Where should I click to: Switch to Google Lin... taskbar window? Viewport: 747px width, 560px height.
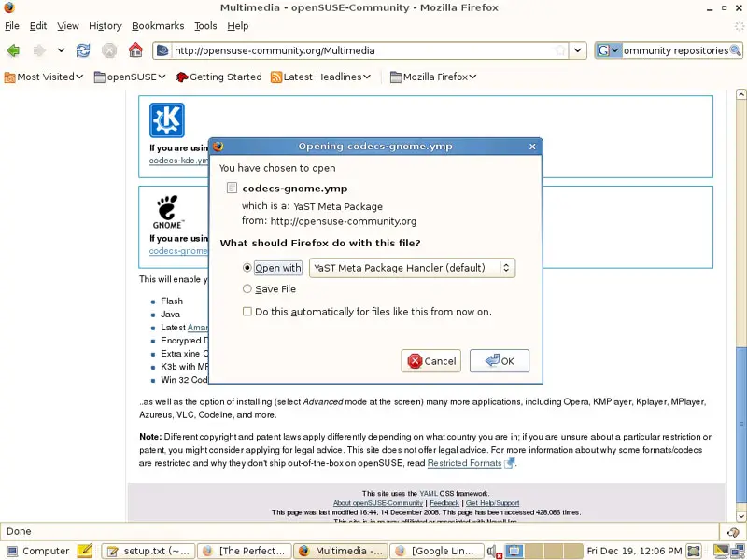click(437, 551)
